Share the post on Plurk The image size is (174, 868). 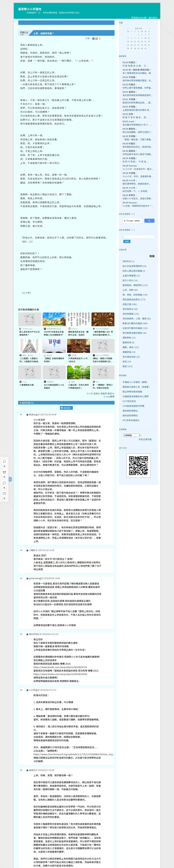point(97,38)
